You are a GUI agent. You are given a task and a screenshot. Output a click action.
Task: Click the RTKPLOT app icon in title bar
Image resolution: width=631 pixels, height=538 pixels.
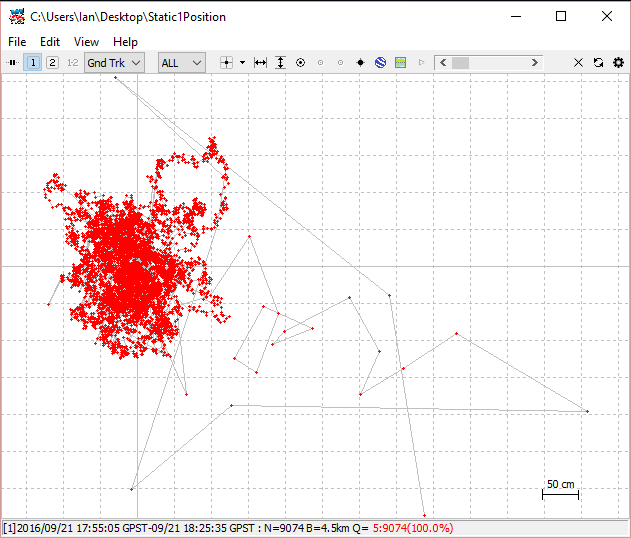pos(16,16)
